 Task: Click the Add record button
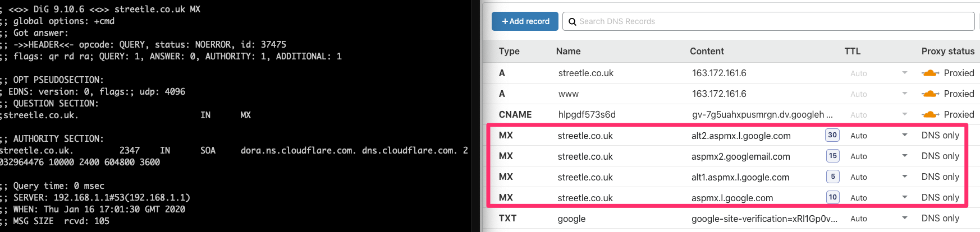coord(525,21)
